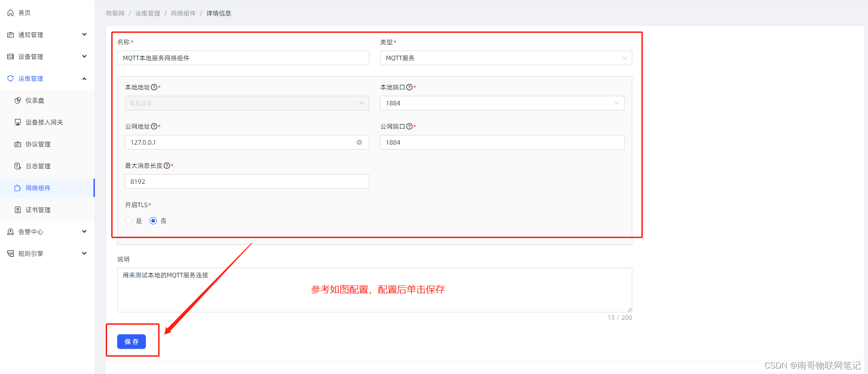Click the 证书管理 certificate icon

pos(18,210)
